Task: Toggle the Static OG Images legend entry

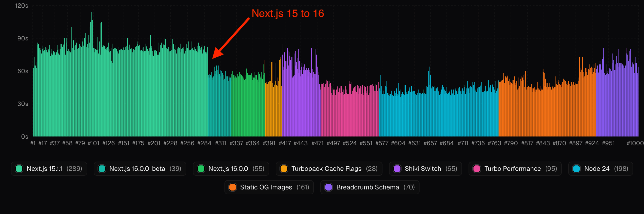Action: click(269, 187)
